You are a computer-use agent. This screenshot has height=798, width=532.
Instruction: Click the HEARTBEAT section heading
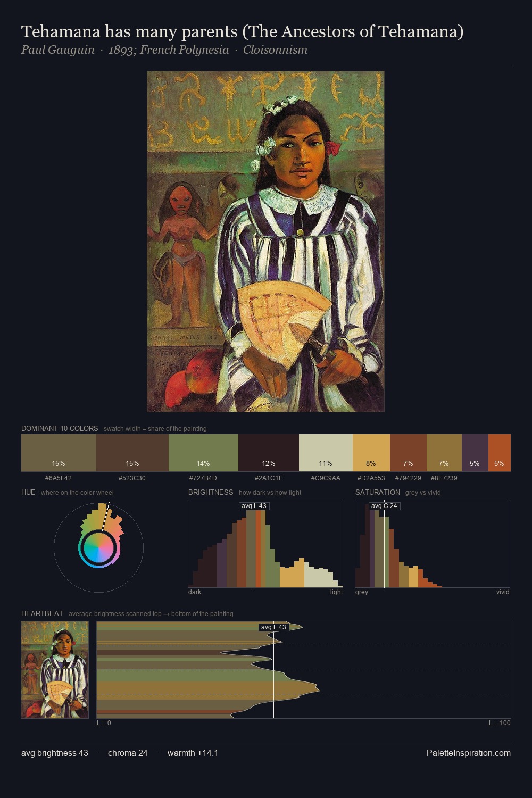tap(42, 613)
